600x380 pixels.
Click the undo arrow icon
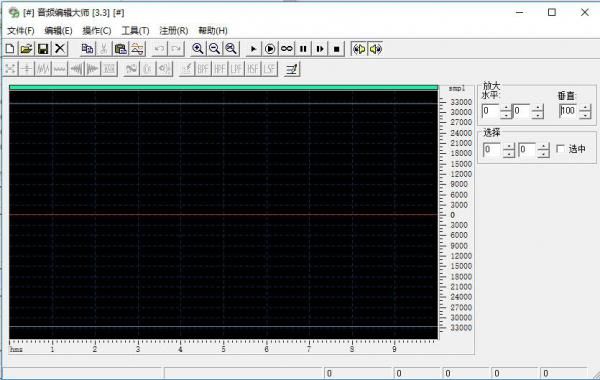pyautogui.click(x=160, y=49)
